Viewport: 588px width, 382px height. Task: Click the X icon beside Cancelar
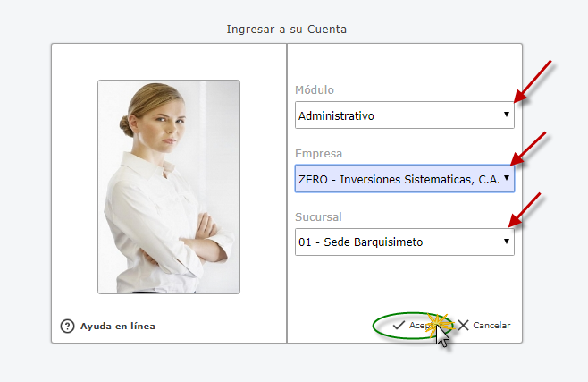(463, 326)
